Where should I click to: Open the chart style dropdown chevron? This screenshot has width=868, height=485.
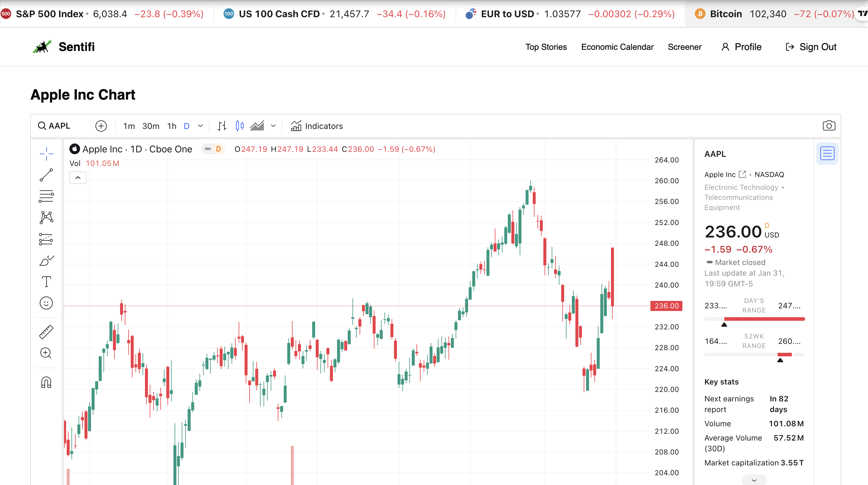pos(273,126)
